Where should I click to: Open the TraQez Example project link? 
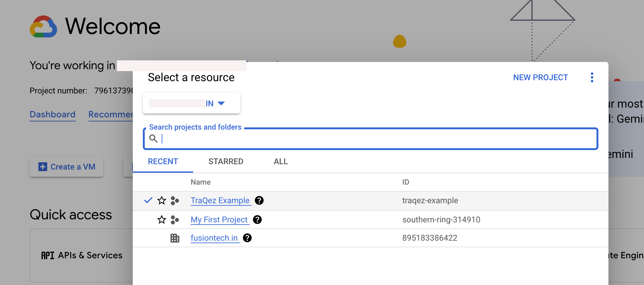coord(220,200)
